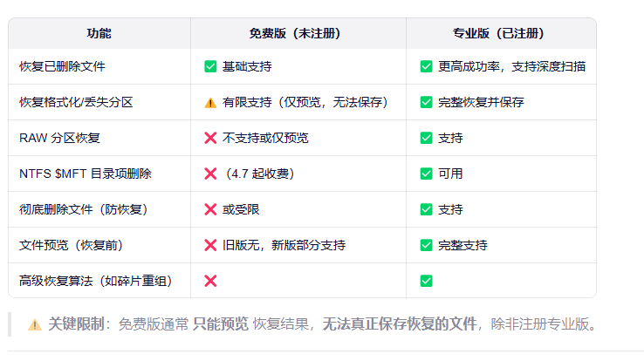Viewport: 644px width, 361px height.
Task: Click the green check in the 高级恢复算法 row
Action: [426, 281]
